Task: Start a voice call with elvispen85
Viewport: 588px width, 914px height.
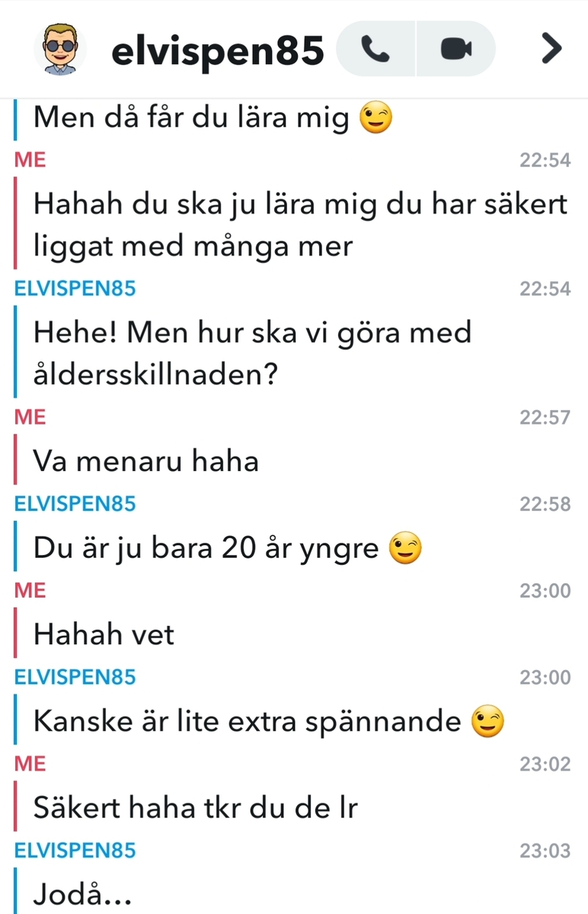Action: (375, 49)
